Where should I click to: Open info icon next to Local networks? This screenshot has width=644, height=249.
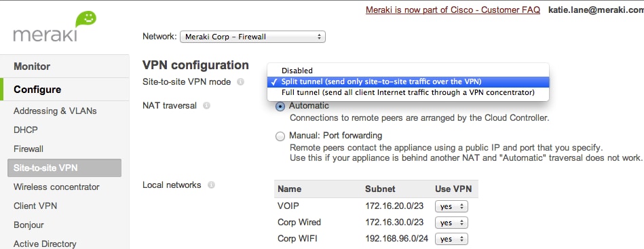(211, 185)
